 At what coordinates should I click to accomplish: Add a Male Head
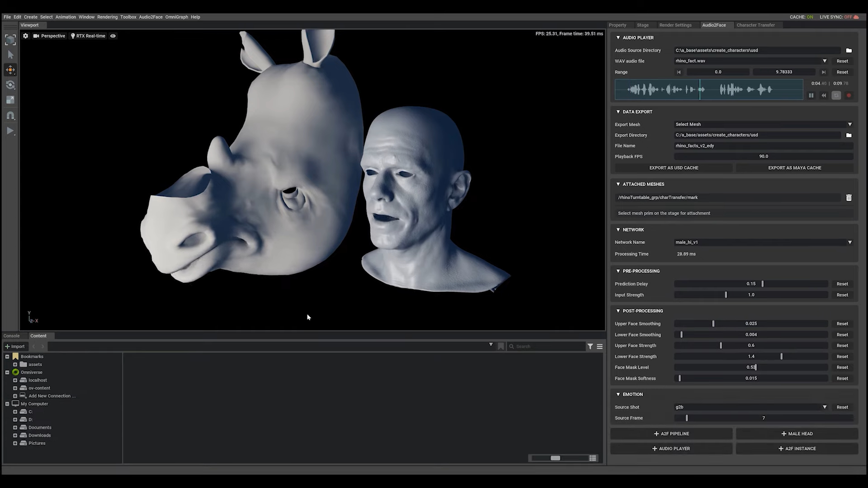797,434
